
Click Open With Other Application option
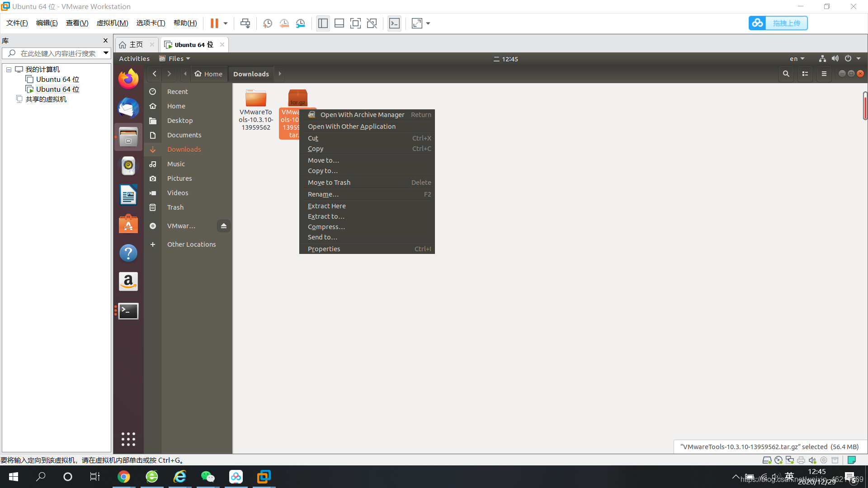(x=351, y=127)
